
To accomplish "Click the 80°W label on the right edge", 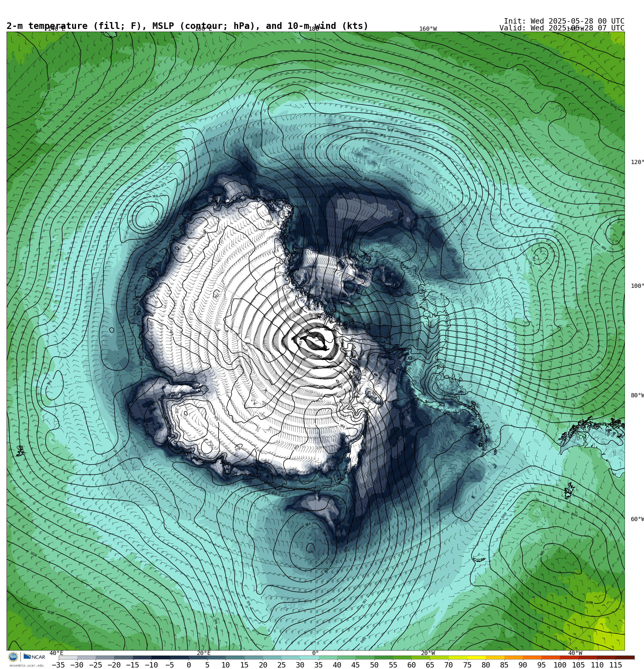I will point(637,395).
